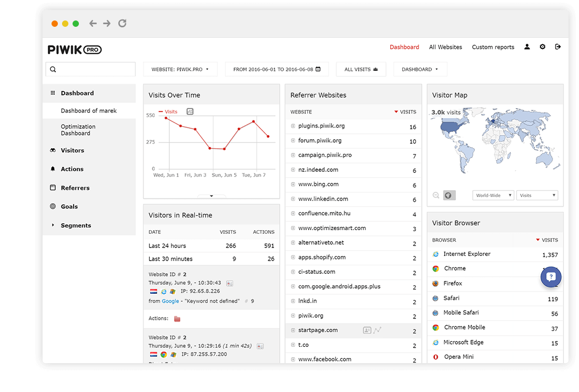
Task: Open the Dashboard dropdown in toolbar
Action: (420, 69)
